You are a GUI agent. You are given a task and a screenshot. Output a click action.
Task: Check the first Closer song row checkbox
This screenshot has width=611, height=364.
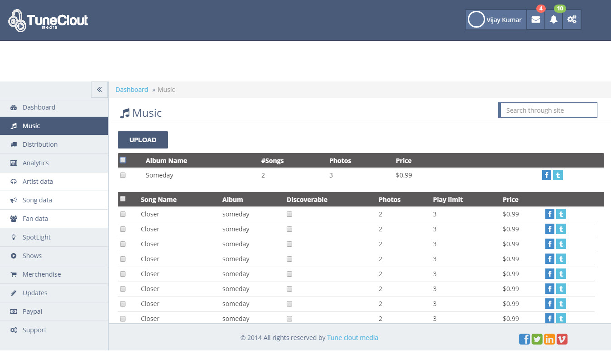(123, 214)
